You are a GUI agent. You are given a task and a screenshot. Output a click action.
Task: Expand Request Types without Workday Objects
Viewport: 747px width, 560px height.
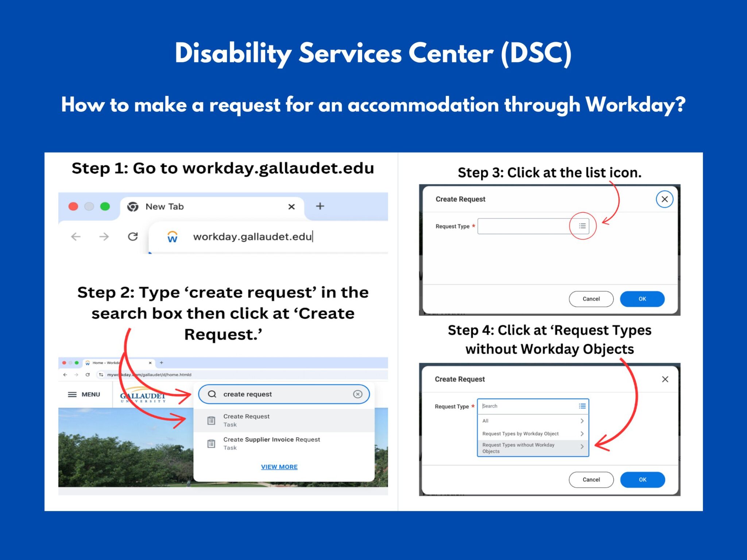(x=533, y=448)
